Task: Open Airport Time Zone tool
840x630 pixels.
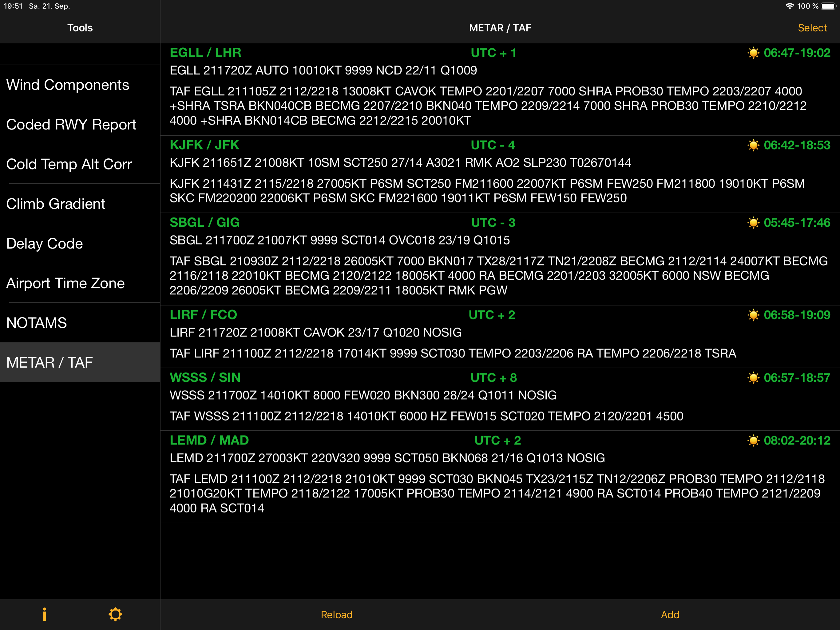Action: [x=80, y=283]
